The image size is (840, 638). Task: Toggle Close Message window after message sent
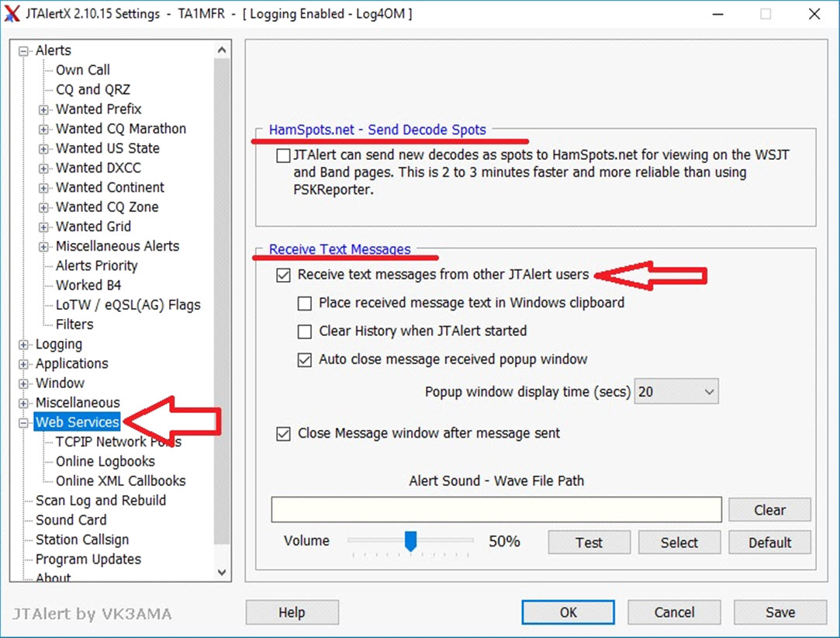pyautogui.click(x=283, y=434)
